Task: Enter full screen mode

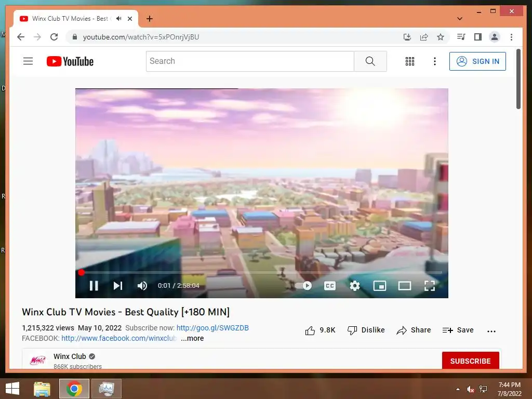Action: coord(430,286)
